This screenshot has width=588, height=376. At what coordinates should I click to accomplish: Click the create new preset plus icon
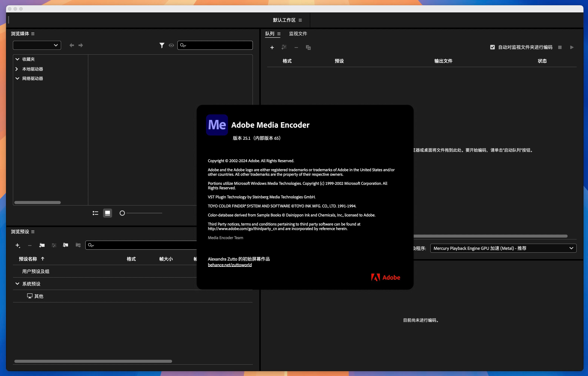[x=18, y=245]
